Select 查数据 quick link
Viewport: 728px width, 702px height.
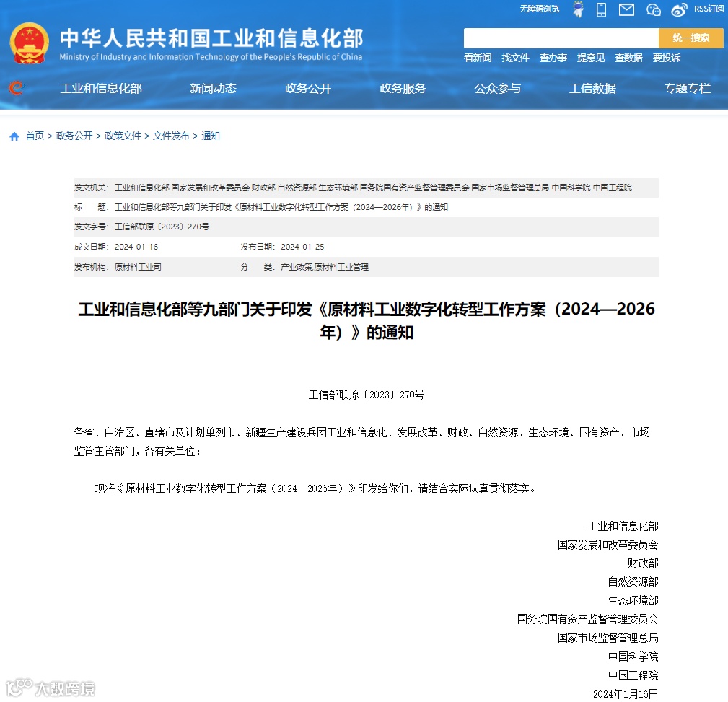tap(628, 58)
